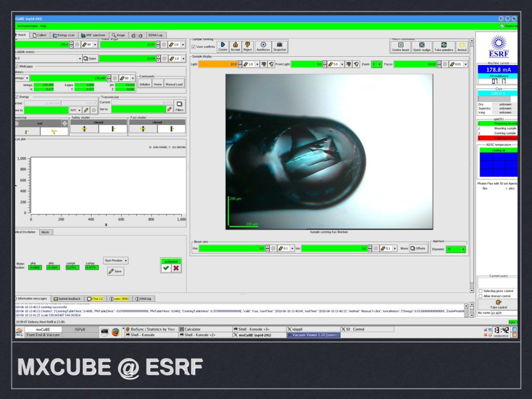The height and width of the screenshot is (399, 532).
Task: Click the horizontal beam size bar
Action: click(x=232, y=248)
